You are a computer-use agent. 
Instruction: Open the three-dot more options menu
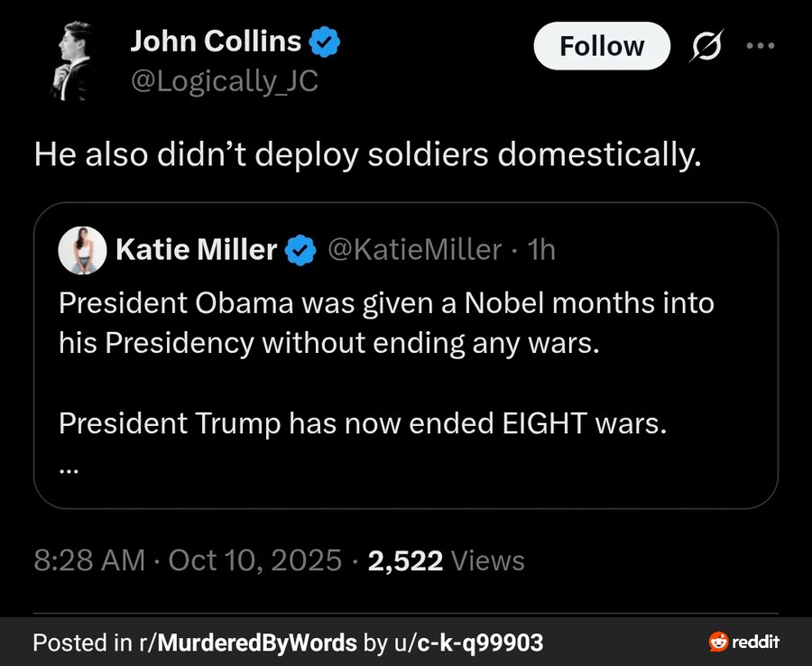click(760, 46)
